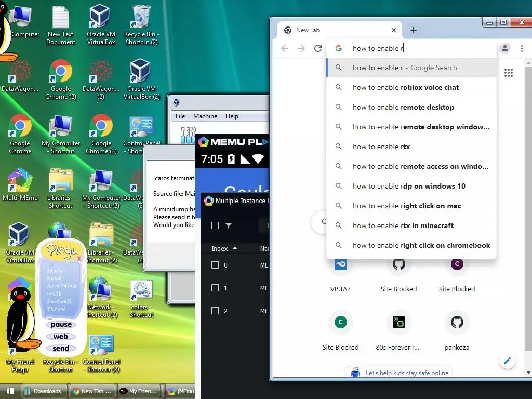Select suggestion 'how to enable right click on mac'

[411, 206]
